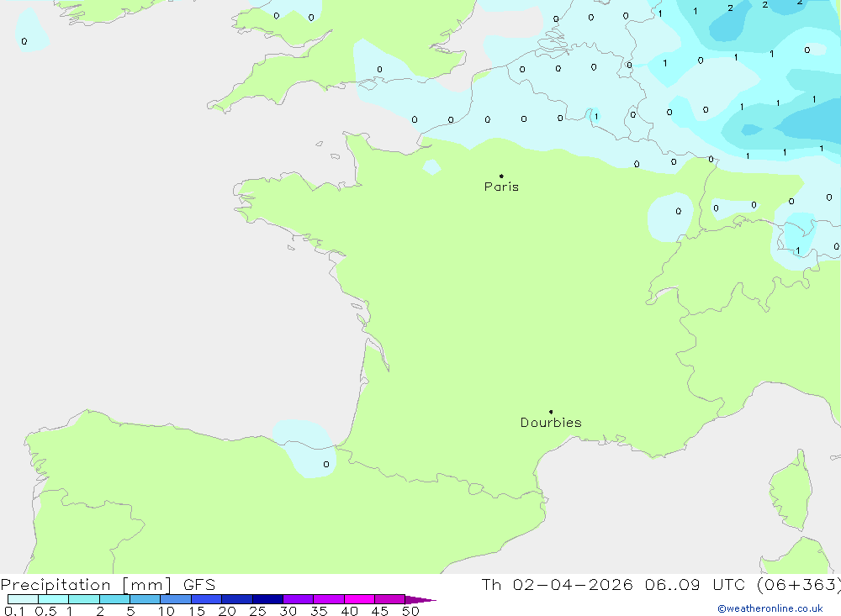This screenshot has width=841, height=616.
Task: Pick the 30–35 mm violet legend swatch
Action: [299, 599]
